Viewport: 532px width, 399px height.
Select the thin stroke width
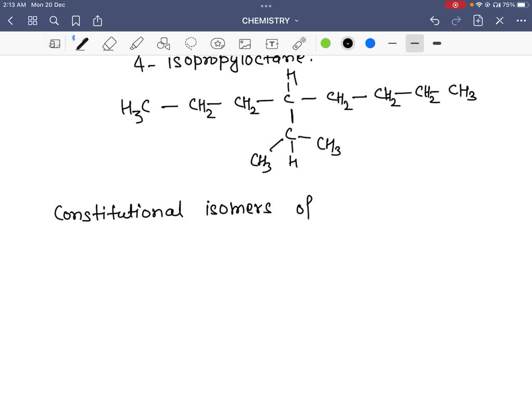(393, 44)
